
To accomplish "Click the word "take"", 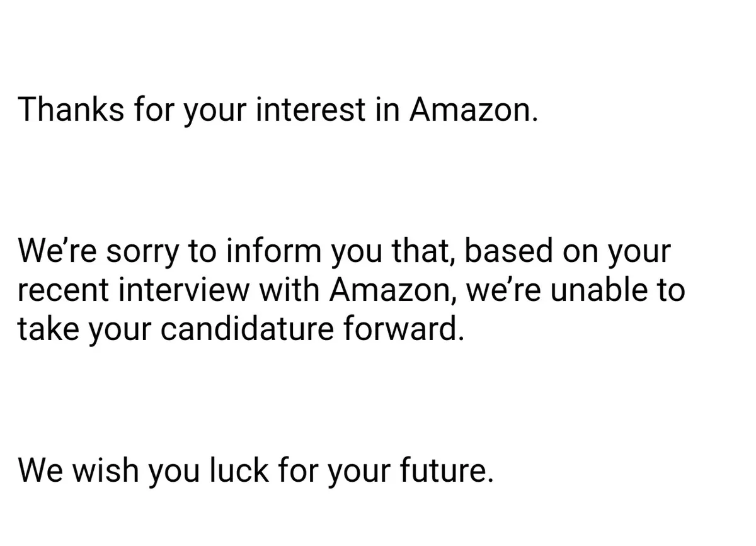I will coord(47,330).
